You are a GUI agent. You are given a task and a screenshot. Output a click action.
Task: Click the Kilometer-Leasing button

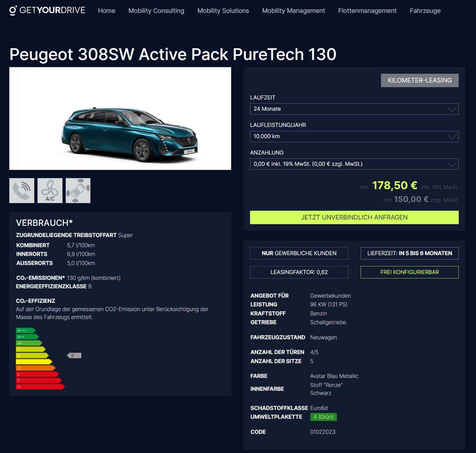(x=420, y=80)
